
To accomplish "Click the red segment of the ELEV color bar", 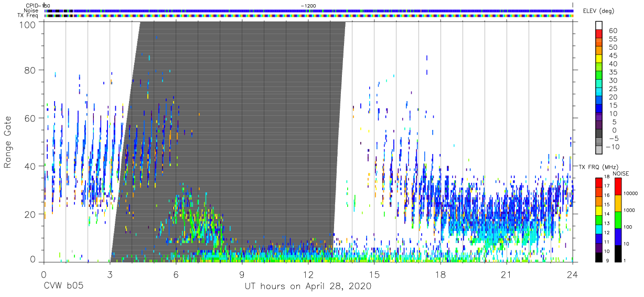I will pos(598,34).
